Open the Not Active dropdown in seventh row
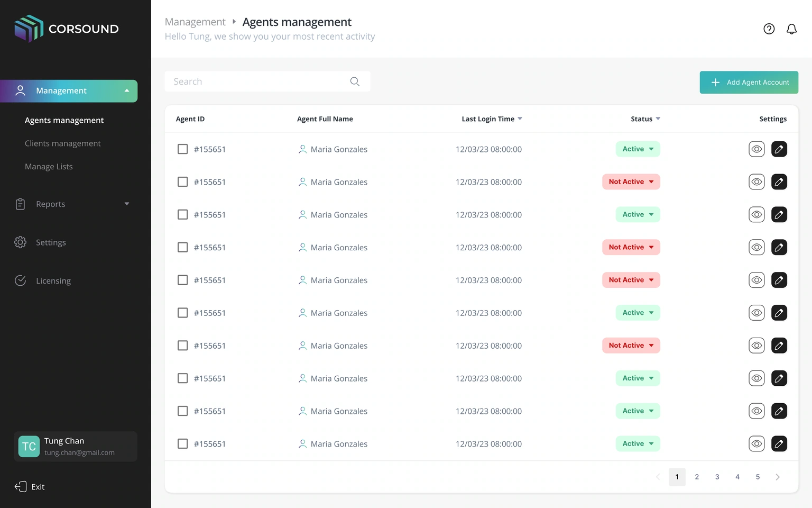Screen dimensions: 812x508 pyautogui.click(x=631, y=346)
